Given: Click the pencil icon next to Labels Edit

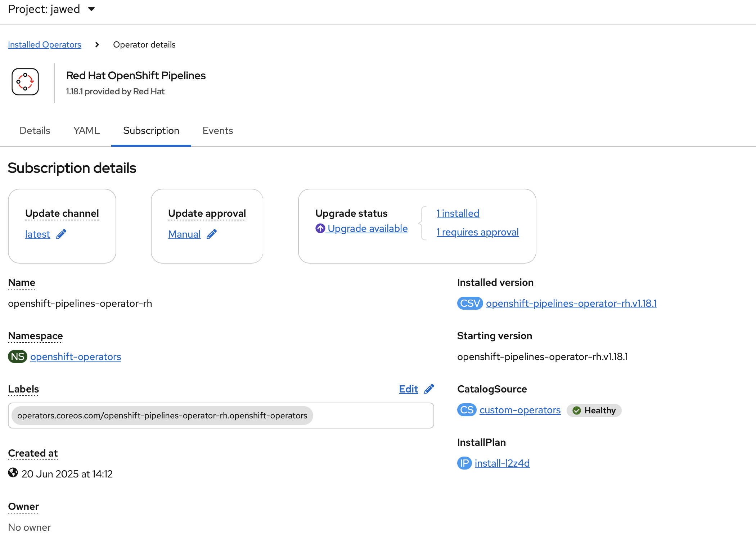Looking at the screenshot, I should 429,389.
